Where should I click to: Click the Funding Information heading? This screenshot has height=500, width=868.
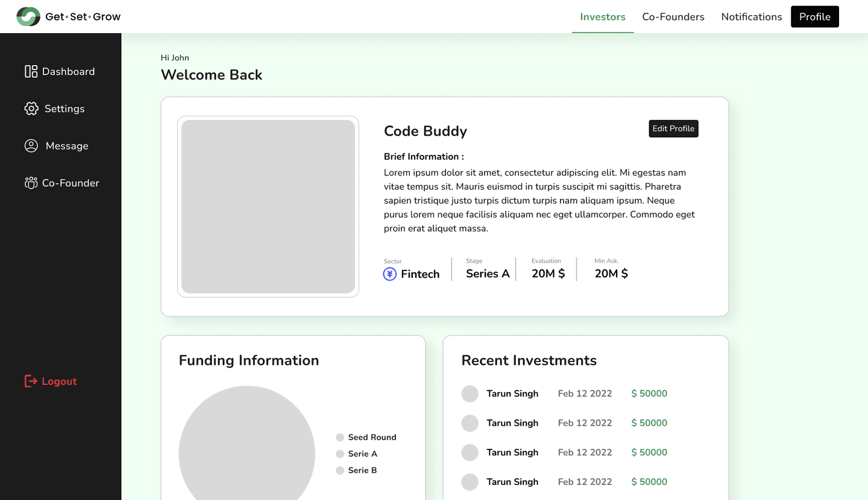coord(249,360)
